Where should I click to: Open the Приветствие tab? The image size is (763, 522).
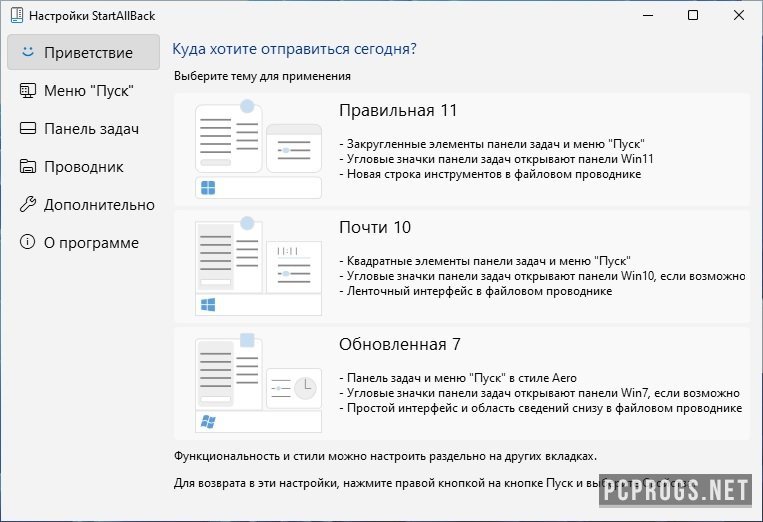pyautogui.click(x=88, y=52)
